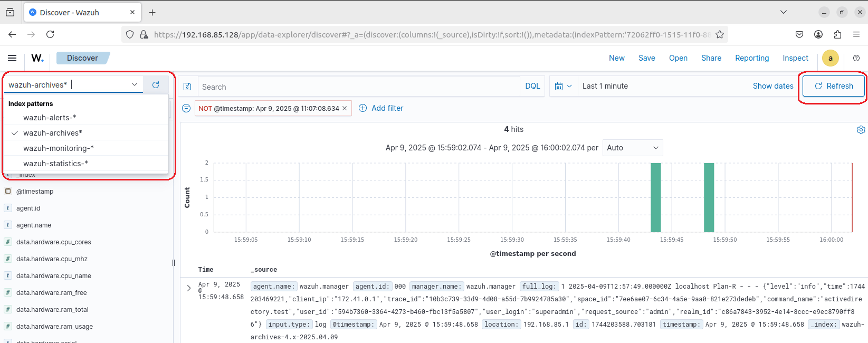This screenshot has height=343, width=868.
Task: Open the help icon in header
Action: click(x=856, y=58)
